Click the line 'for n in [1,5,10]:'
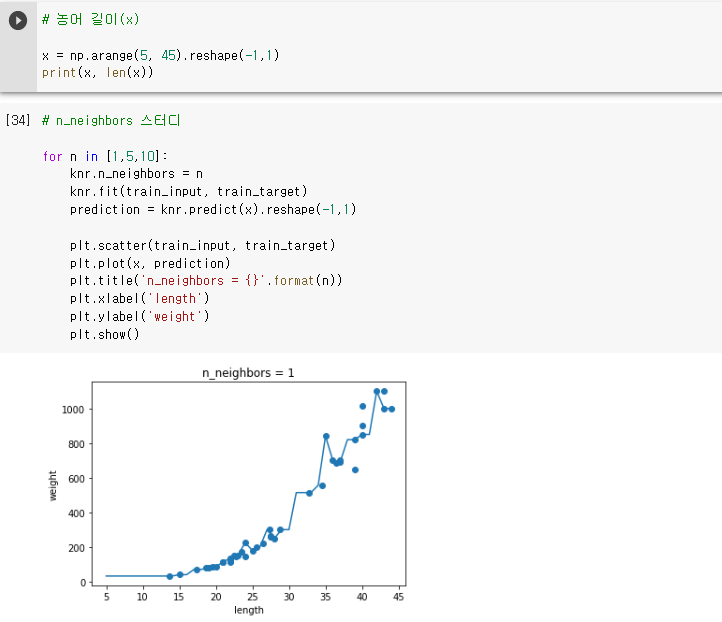This screenshot has width=722, height=622. coord(105,157)
